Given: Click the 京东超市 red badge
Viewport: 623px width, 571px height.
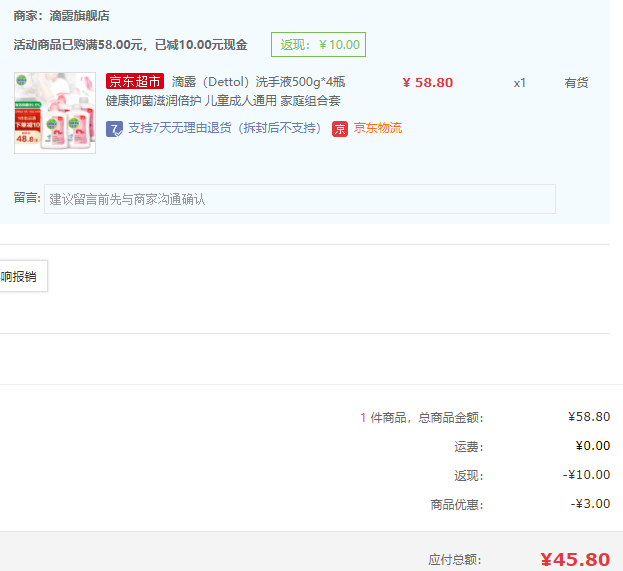Looking at the screenshot, I should point(135,81).
